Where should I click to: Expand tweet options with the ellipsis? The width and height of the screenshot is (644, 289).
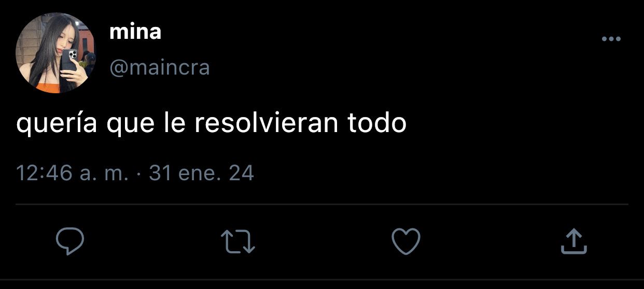611,39
